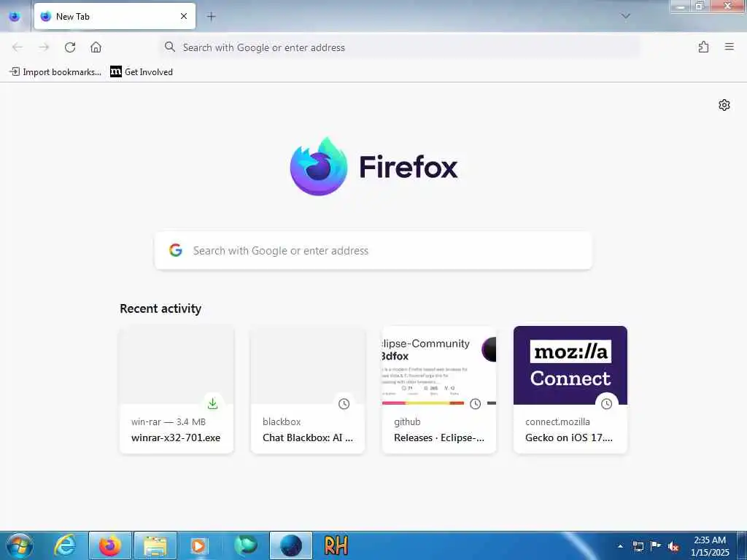Open the Windows Start button
This screenshot has height=560, width=747.
coord(20,545)
